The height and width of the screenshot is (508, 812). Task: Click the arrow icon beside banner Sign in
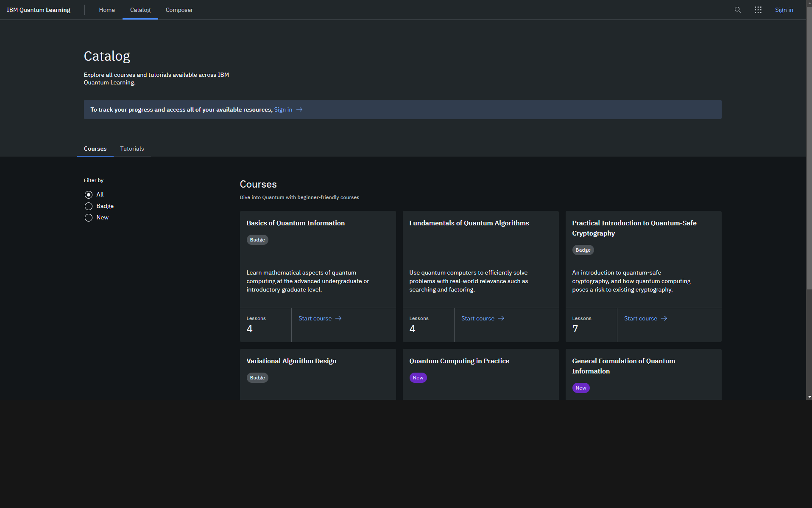pos(299,109)
